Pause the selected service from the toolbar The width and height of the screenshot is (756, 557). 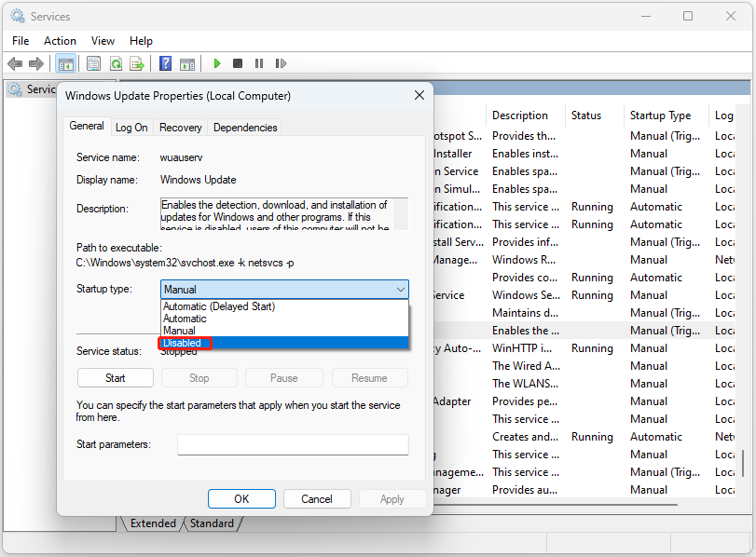(259, 63)
